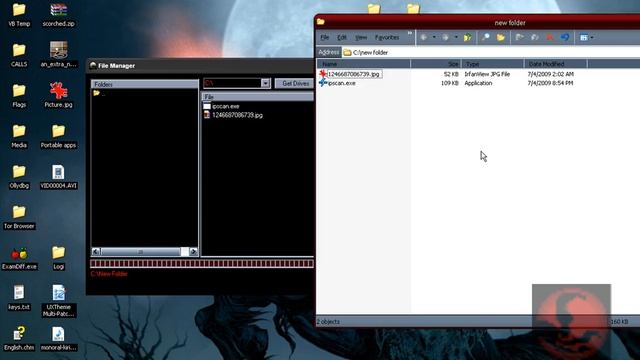Go up one folder level in Explorer
Image resolution: width=640 pixels, height=360 pixels.
[x=467, y=37]
